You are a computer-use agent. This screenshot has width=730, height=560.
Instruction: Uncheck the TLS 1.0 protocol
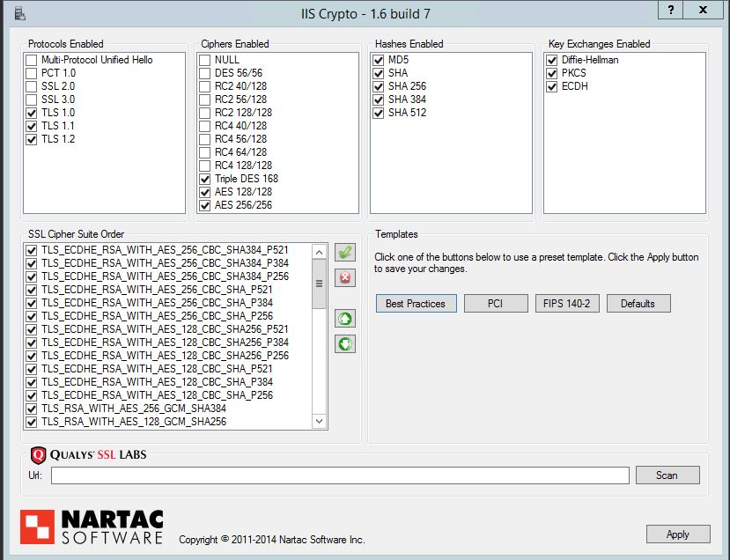[31, 113]
